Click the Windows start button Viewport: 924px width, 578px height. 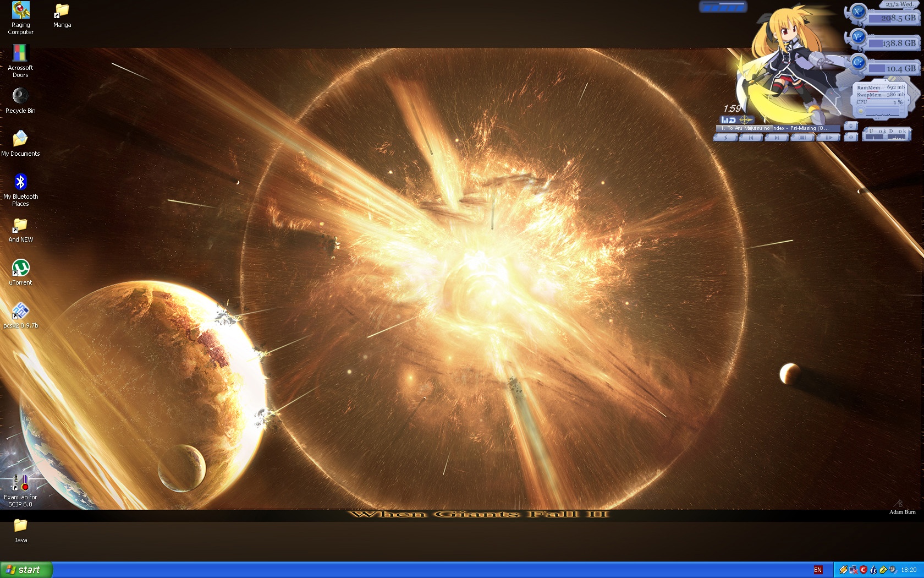pos(26,570)
